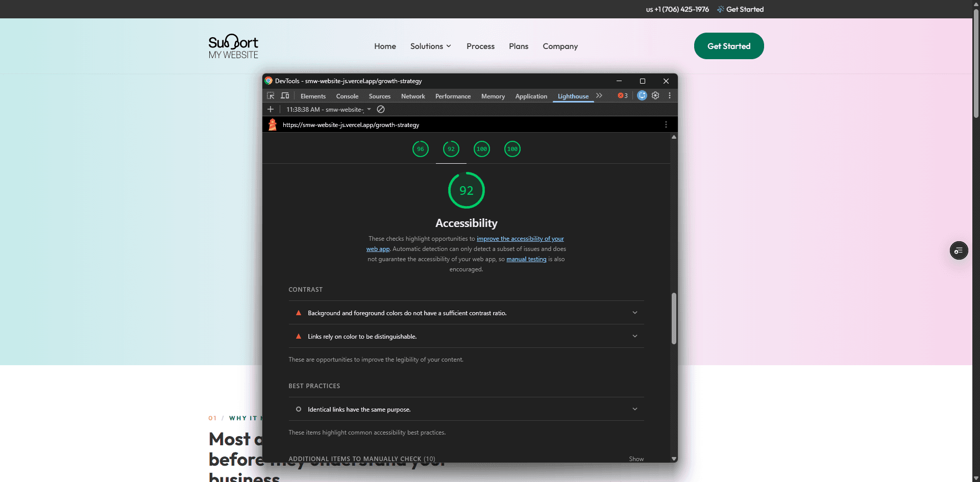Image resolution: width=980 pixels, height=482 pixels.
Task: Click the Accessibility category title
Action: tap(467, 223)
